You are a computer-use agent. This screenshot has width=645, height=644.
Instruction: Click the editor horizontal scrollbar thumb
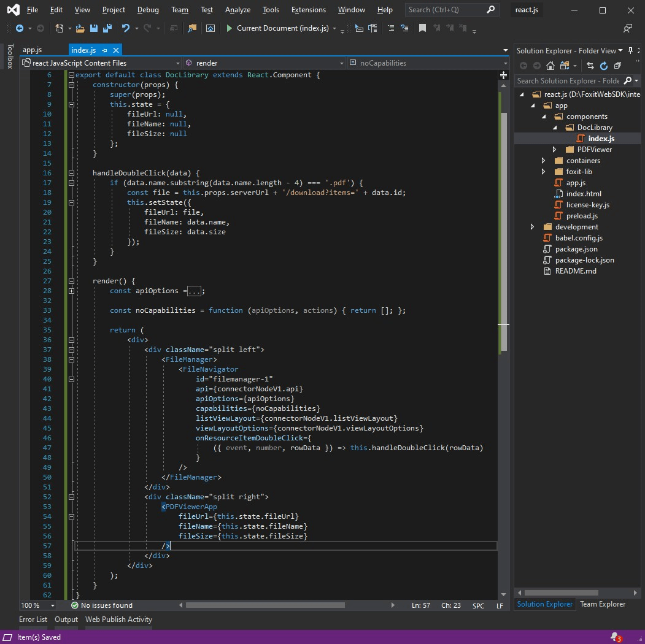(x=265, y=605)
